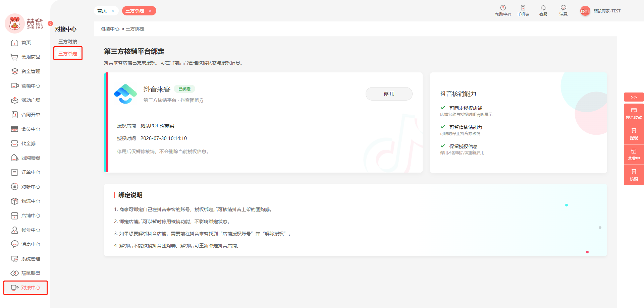Click the 第三方核销平台绑定 page heading
The width and height of the screenshot is (644, 308).
tap(134, 51)
